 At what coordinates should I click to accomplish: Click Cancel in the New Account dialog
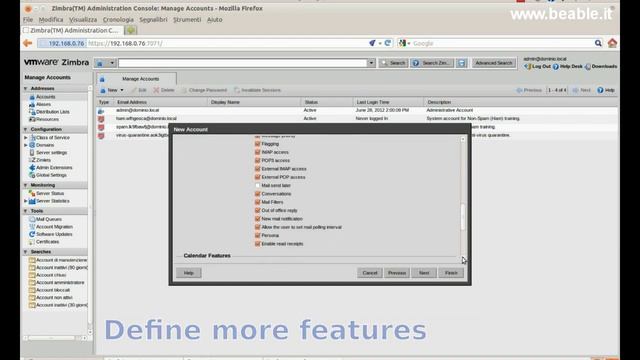click(370, 273)
